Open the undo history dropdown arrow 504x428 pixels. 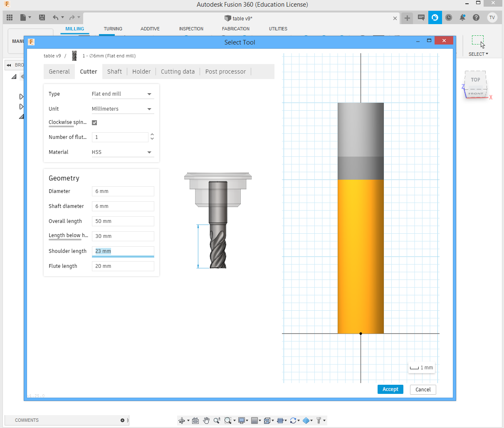pos(62,17)
